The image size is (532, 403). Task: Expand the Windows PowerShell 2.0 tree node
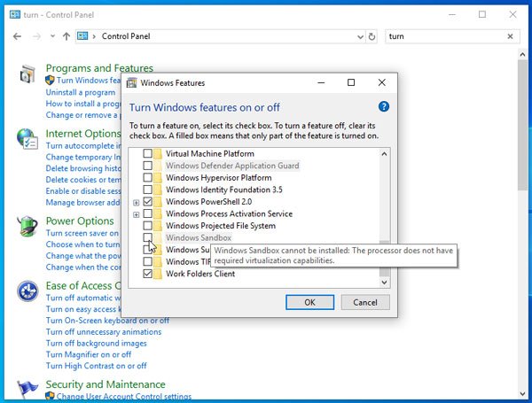[136, 202]
